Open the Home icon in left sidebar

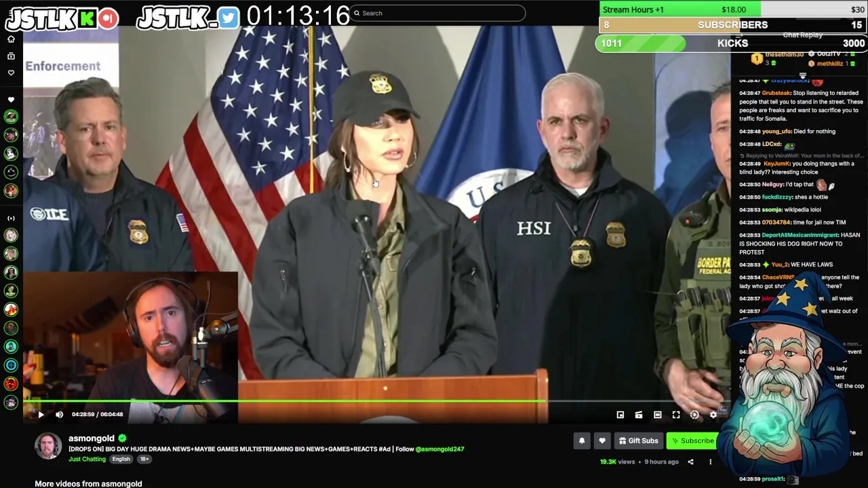11,39
